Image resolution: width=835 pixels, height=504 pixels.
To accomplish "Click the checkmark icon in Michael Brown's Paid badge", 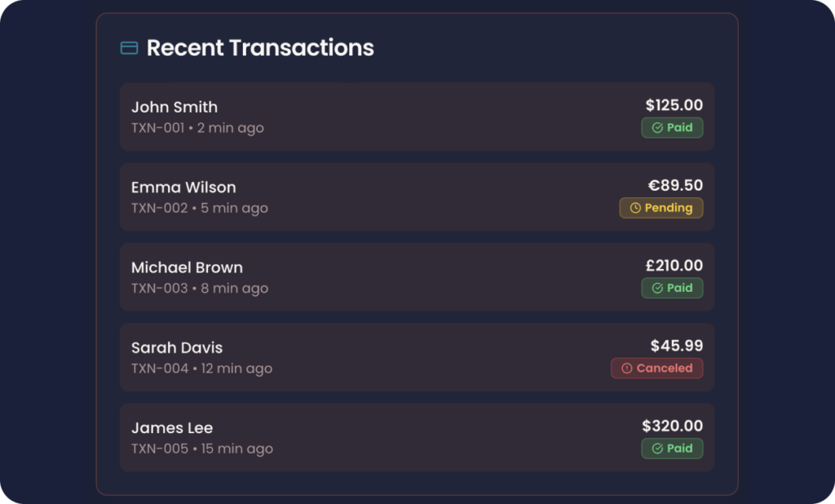I will pyautogui.click(x=658, y=288).
